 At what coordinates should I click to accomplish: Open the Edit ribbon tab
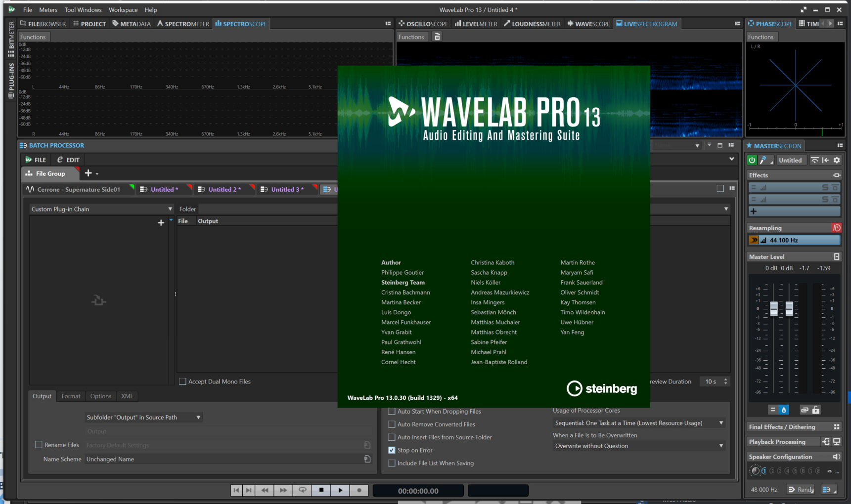point(68,160)
